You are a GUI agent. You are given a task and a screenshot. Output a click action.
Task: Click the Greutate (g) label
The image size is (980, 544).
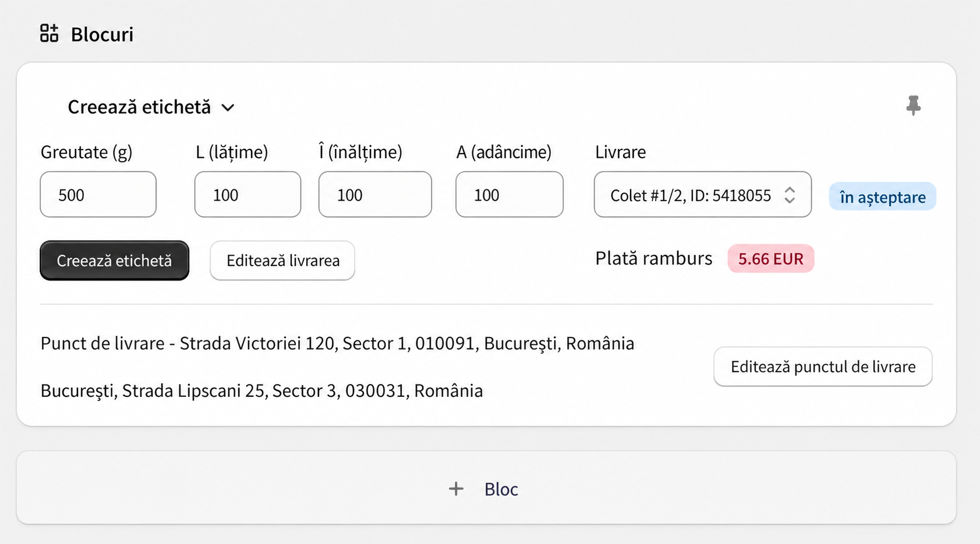coord(86,152)
